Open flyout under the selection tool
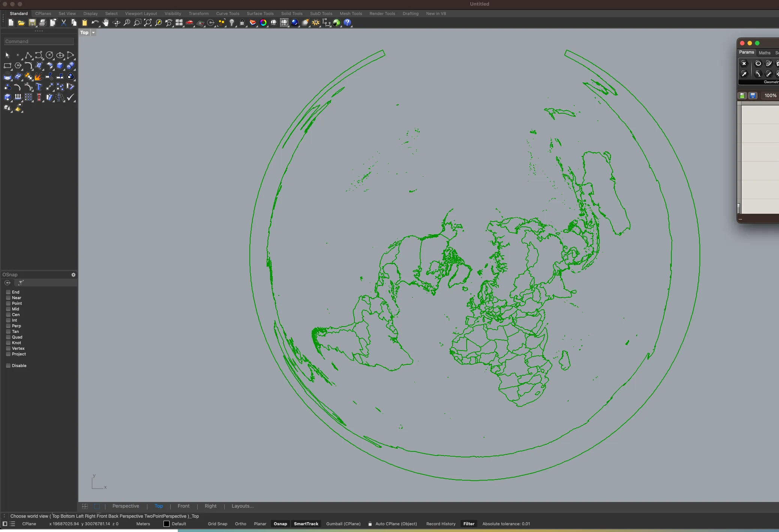The image size is (779, 532). coord(11,59)
